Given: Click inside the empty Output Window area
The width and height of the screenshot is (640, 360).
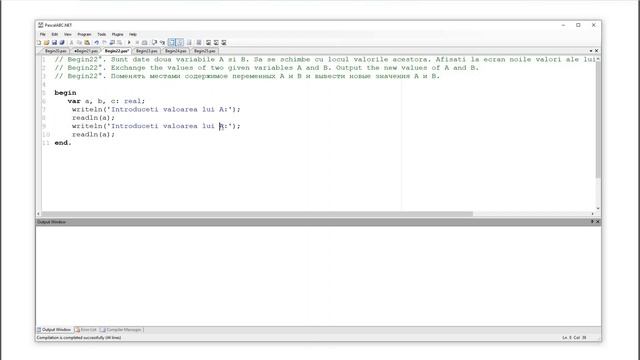Looking at the screenshot, I should coord(318,276).
